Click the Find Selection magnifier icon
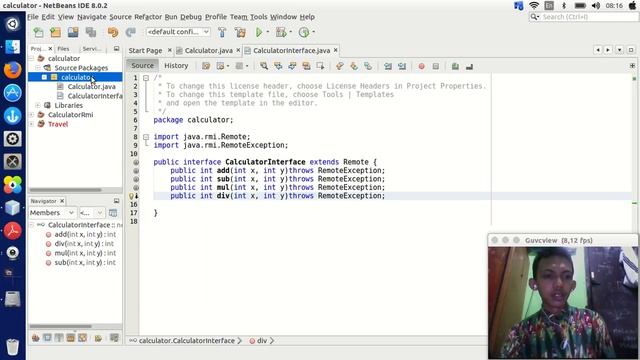 coord(264,66)
